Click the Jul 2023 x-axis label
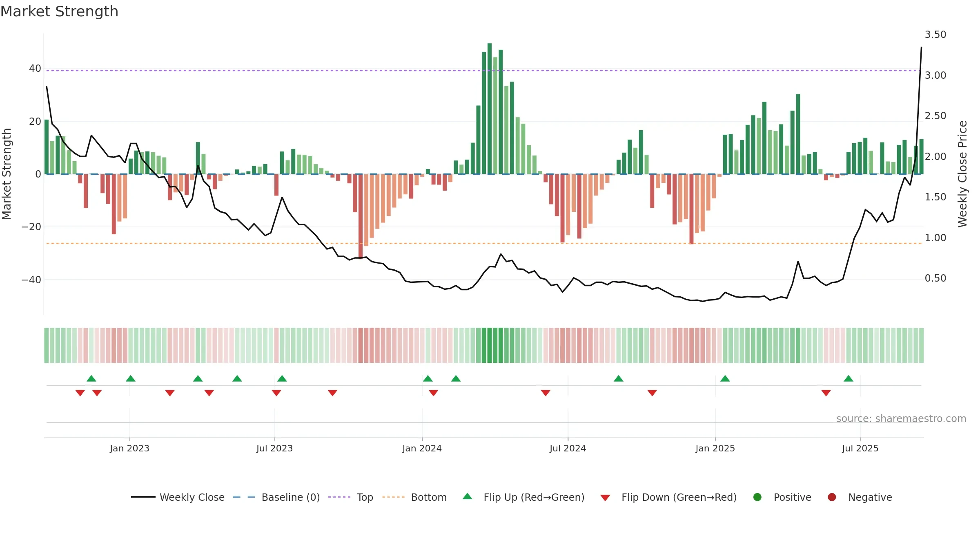Viewport: 980px width, 551px height. click(274, 448)
